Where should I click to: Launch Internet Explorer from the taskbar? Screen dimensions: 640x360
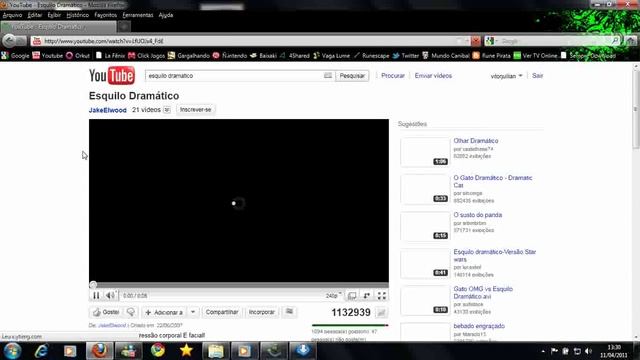41,351
